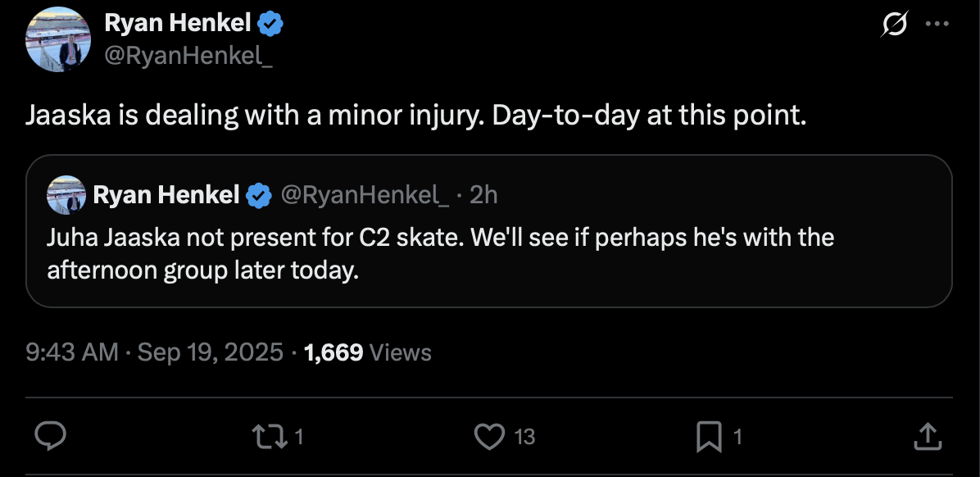
Task: Click Ryan Henkel's profile picture
Action: (x=57, y=39)
